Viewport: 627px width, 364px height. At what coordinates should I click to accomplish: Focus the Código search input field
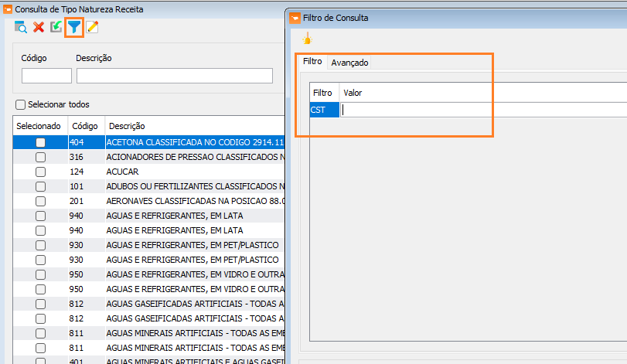pyautogui.click(x=47, y=76)
